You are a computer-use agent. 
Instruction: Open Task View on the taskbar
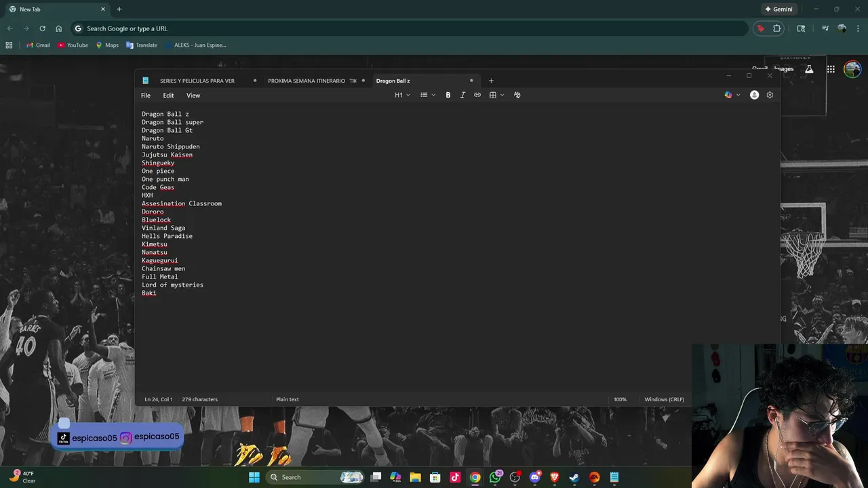(376, 477)
